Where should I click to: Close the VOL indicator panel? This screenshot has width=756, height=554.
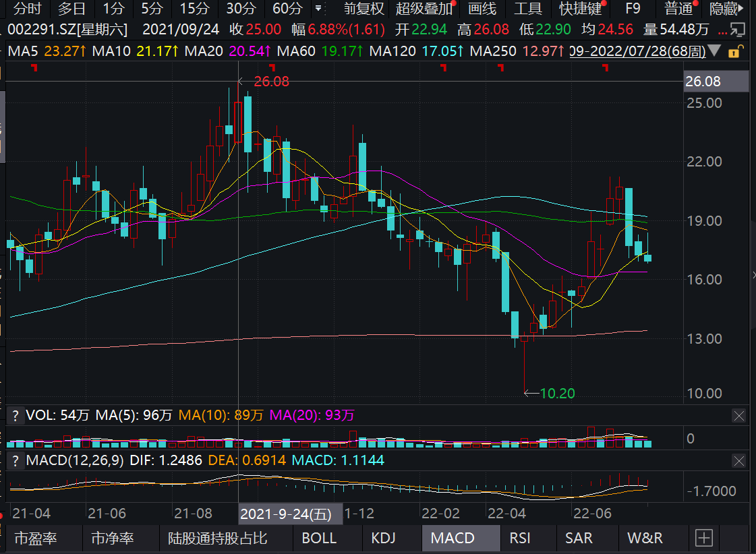(738, 416)
